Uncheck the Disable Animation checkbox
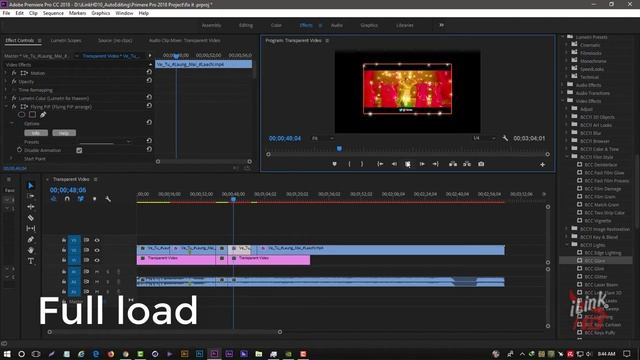The height and width of the screenshot is (360, 640). [79, 150]
